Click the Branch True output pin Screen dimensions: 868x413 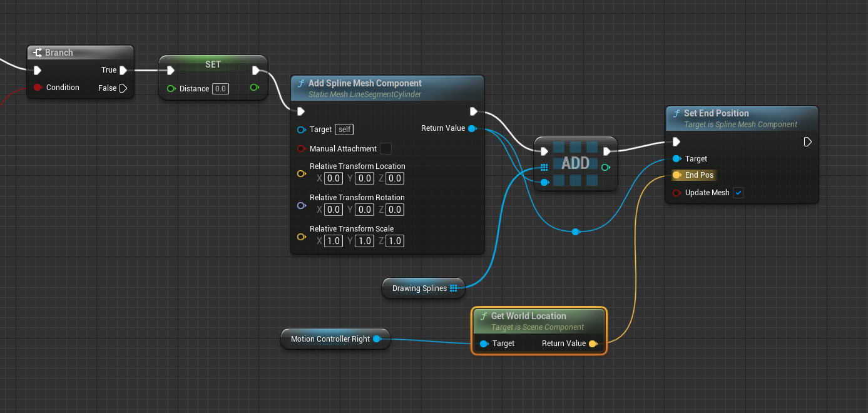tap(123, 70)
